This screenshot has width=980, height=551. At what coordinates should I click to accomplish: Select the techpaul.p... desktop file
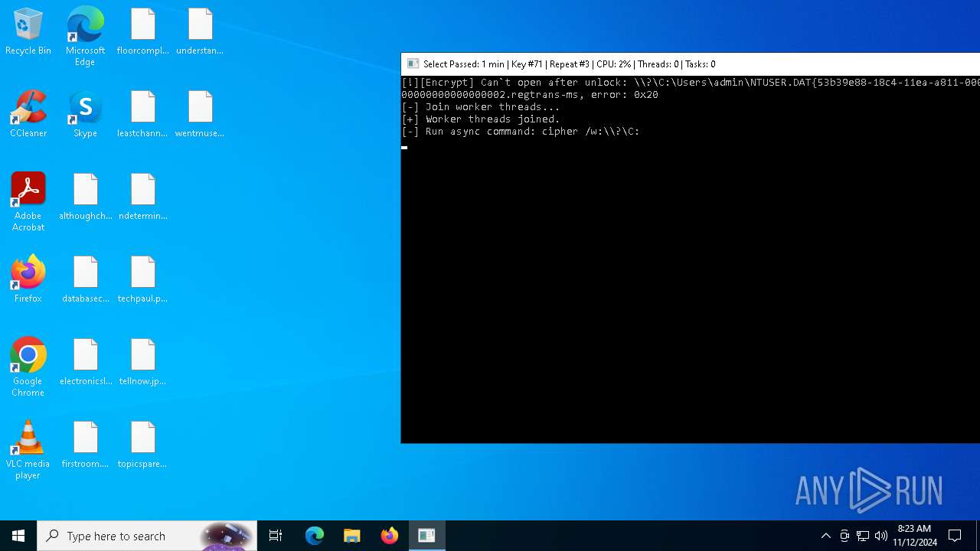pyautogui.click(x=142, y=280)
